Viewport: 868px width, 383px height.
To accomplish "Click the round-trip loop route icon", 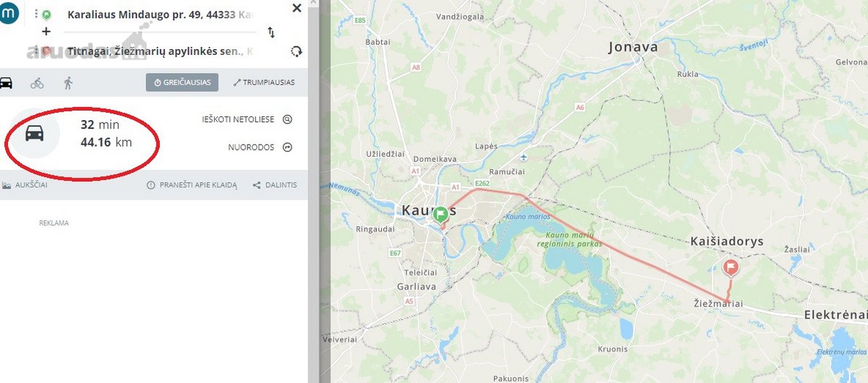I will tap(295, 51).
